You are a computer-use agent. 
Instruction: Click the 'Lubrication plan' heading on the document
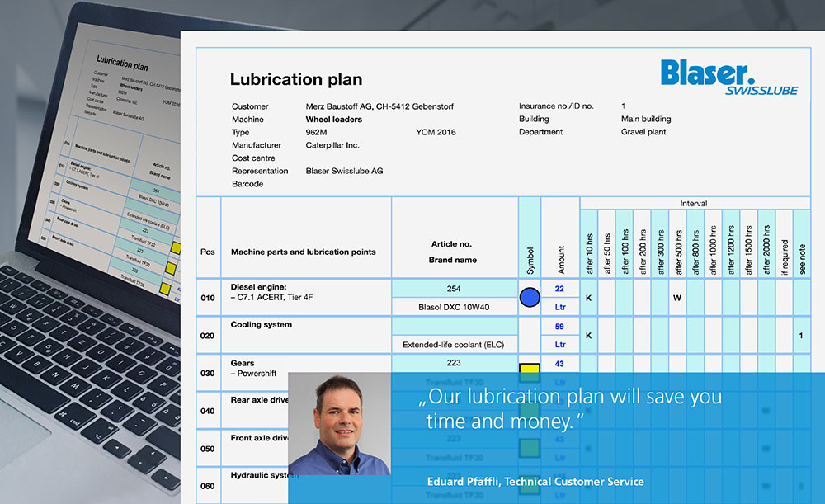[296, 79]
